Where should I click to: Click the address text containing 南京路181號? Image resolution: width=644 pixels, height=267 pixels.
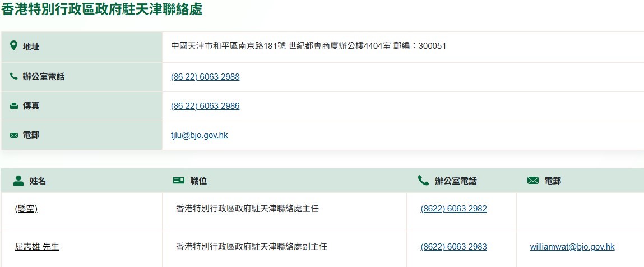(x=308, y=46)
